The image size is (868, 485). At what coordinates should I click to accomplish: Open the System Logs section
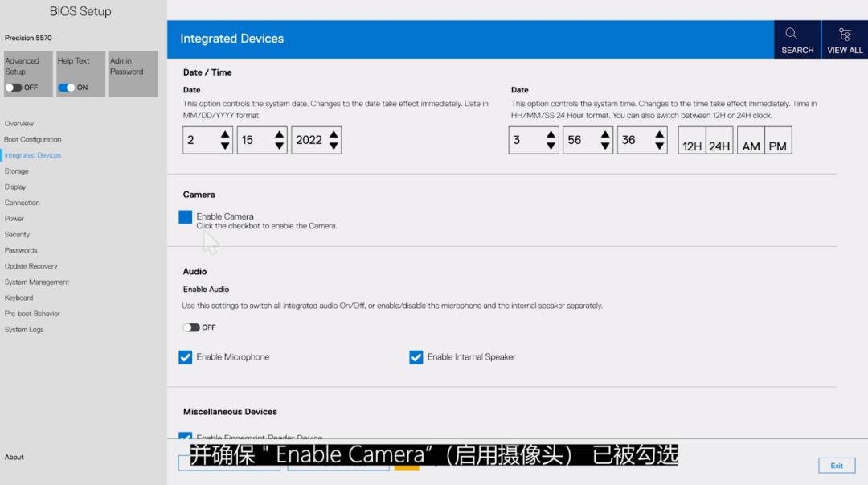tap(23, 329)
